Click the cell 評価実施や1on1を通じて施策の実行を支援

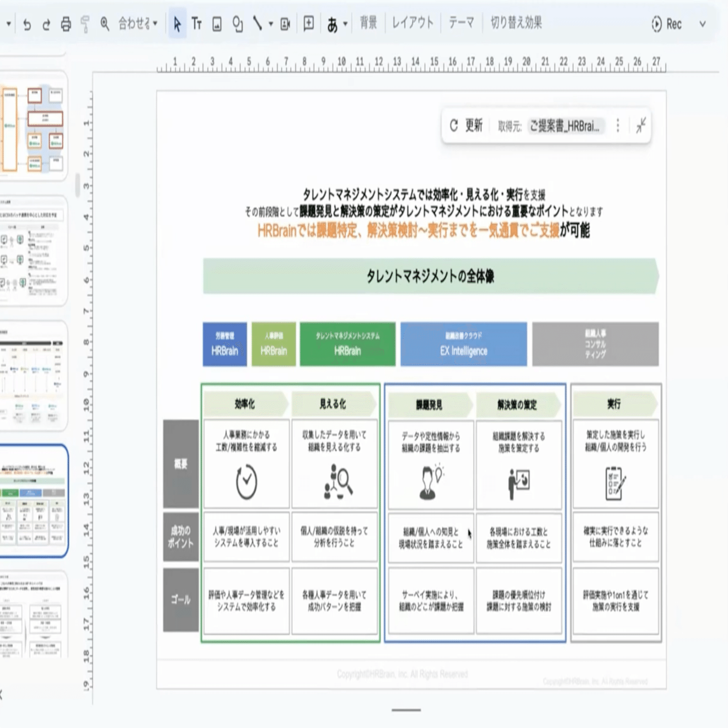[x=616, y=601]
